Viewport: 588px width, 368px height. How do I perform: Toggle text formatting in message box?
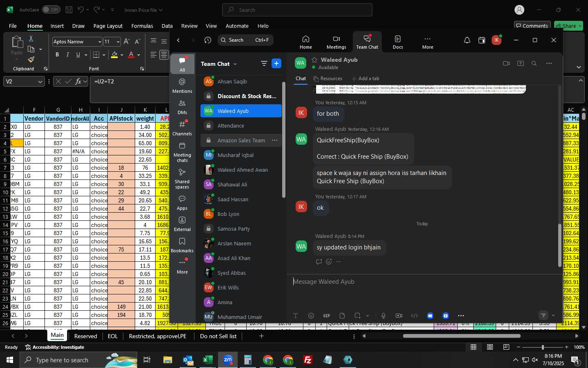coord(296,316)
